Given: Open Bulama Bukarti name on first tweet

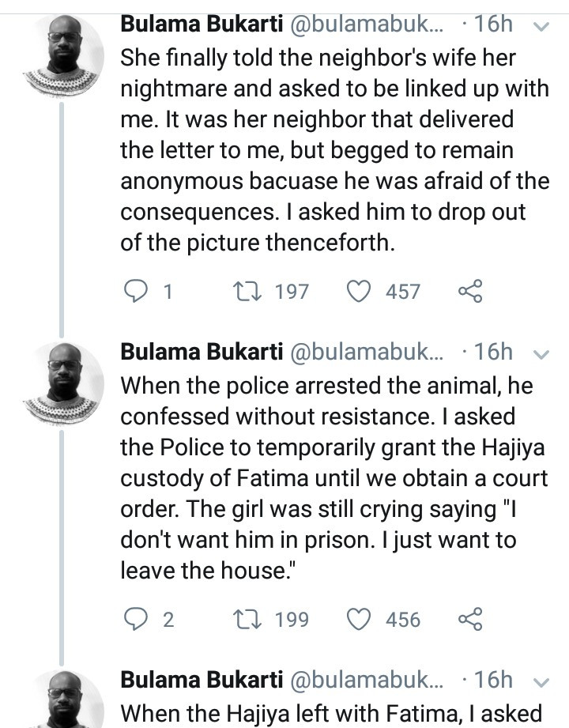Looking at the screenshot, I should pos(202,25).
